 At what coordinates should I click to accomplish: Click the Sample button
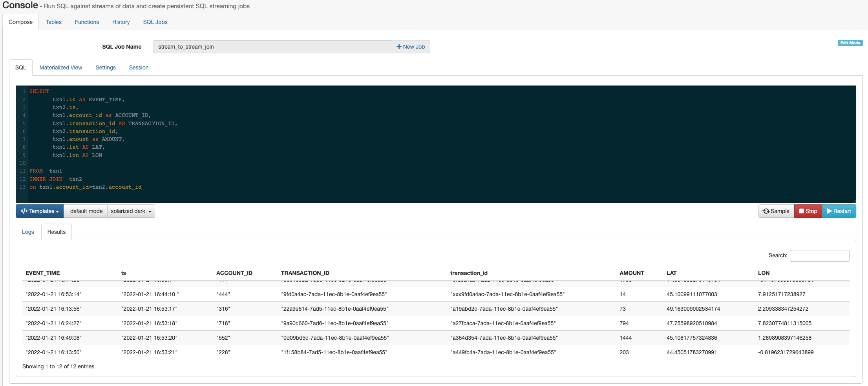776,211
